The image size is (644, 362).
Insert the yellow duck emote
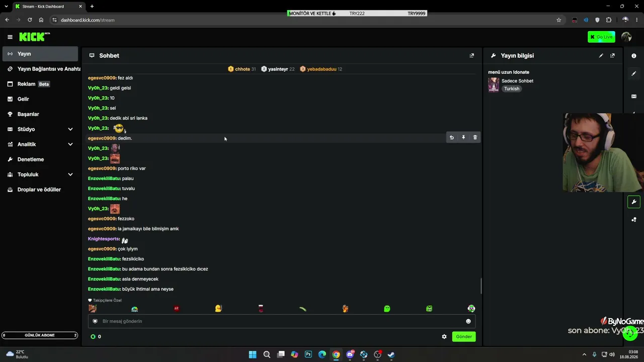tap(218, 309)
